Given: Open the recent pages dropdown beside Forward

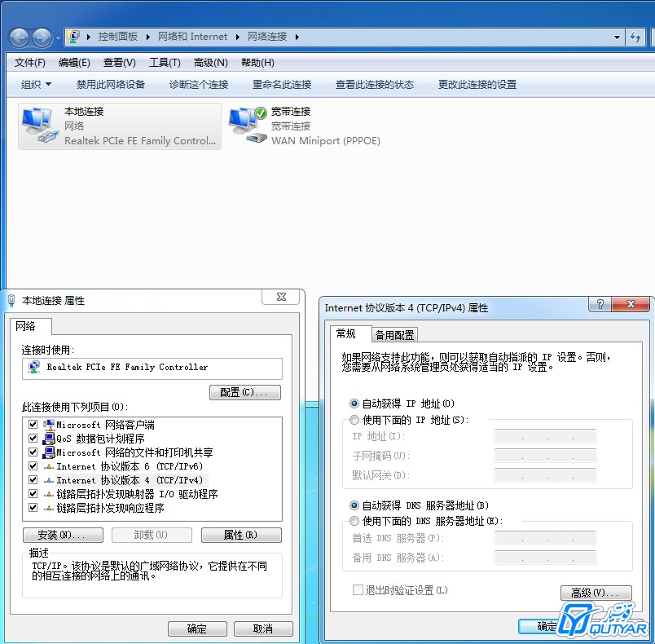Looking at the screenshot, I should [58, 38].
